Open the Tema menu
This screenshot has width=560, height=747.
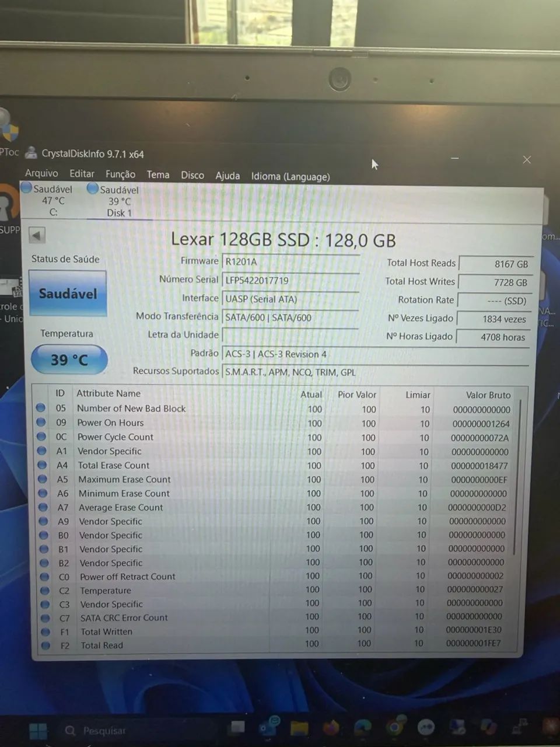158,174
